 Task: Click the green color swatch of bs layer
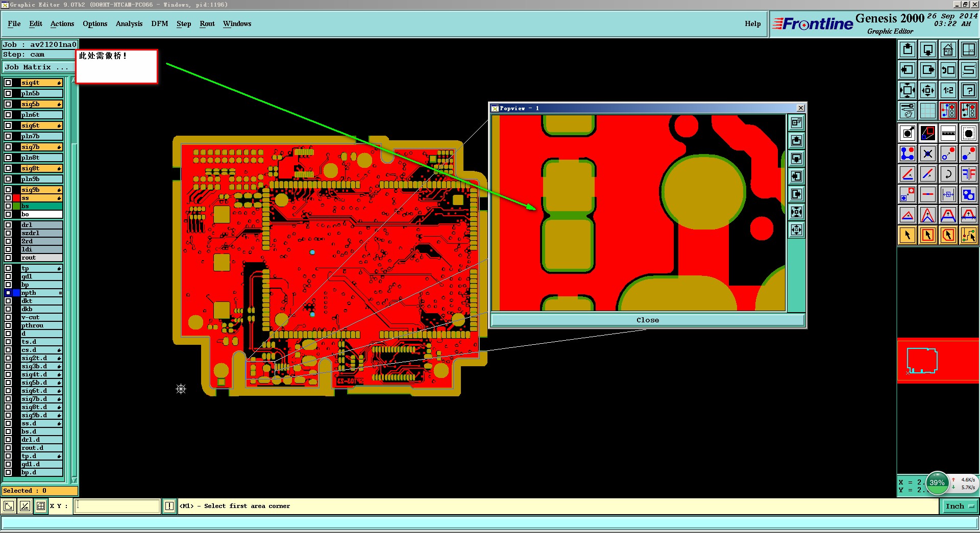click(x=16, y=206)
